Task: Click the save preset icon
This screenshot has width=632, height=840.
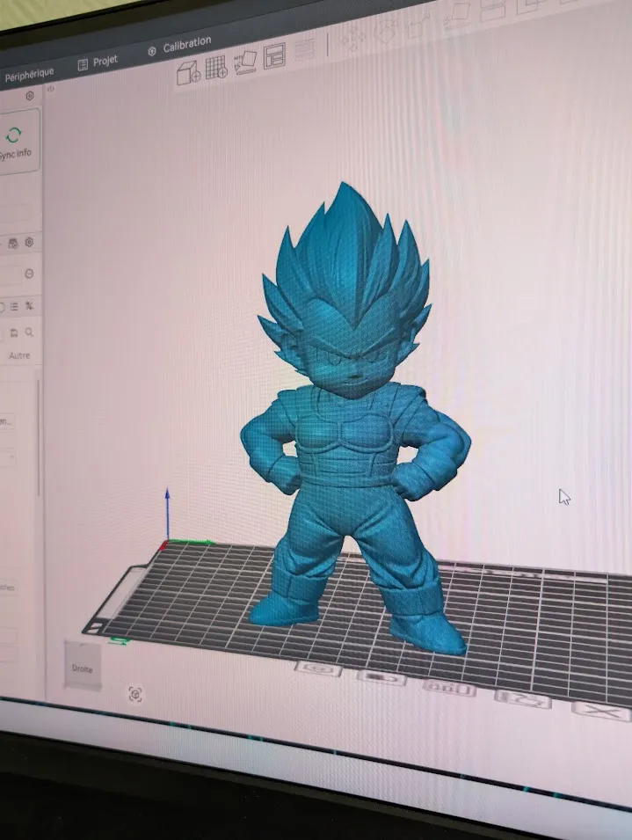Action: coord(14,333)
